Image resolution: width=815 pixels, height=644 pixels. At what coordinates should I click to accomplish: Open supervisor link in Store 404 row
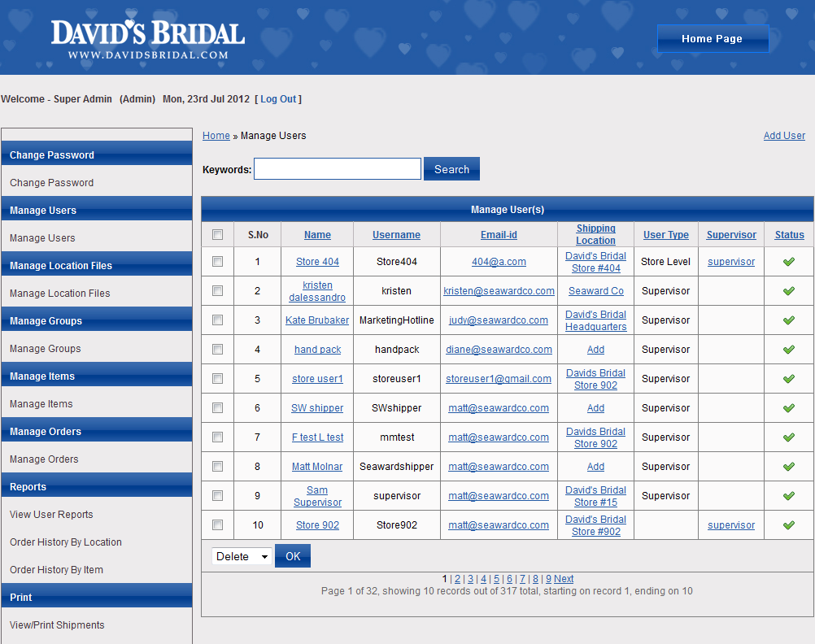(730, 262)
